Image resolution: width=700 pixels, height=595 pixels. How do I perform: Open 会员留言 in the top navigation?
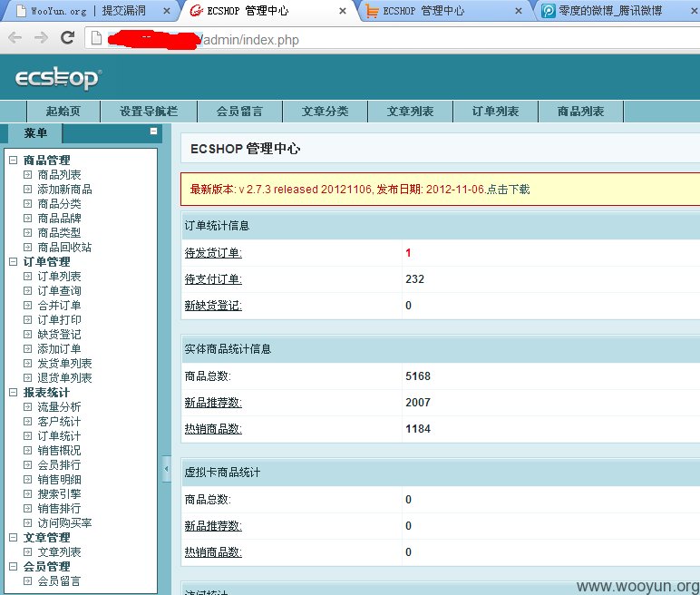point(239,112)
